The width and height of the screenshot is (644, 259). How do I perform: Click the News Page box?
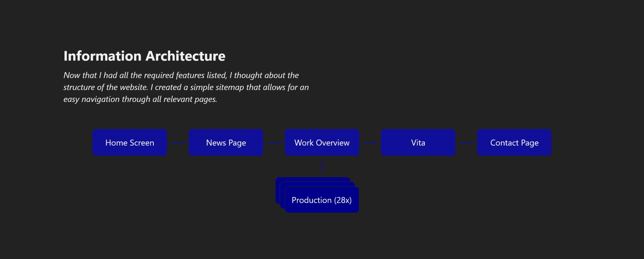[x=226, y=142]
